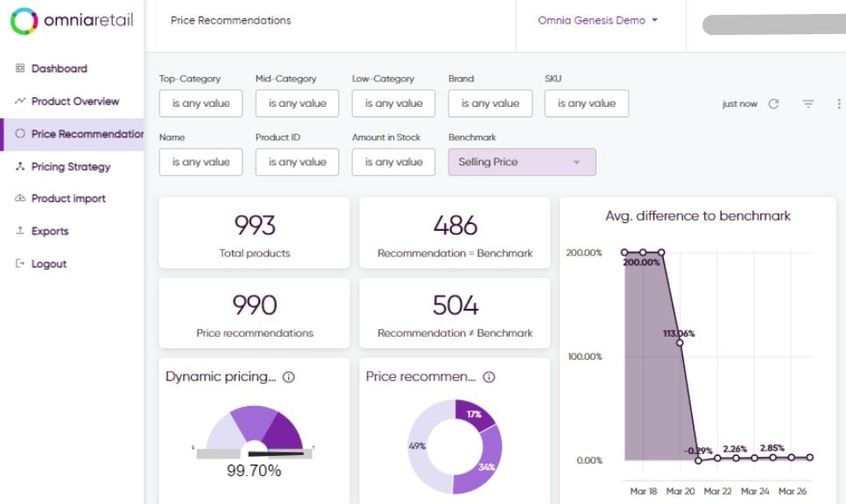The image size is (846, 504).
Task: Click the 200.00% chart data label
Action: 642,262
